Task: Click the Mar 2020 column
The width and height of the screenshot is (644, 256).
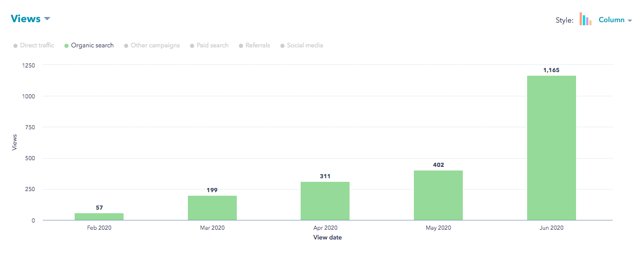Action: (x=212, y=208)
